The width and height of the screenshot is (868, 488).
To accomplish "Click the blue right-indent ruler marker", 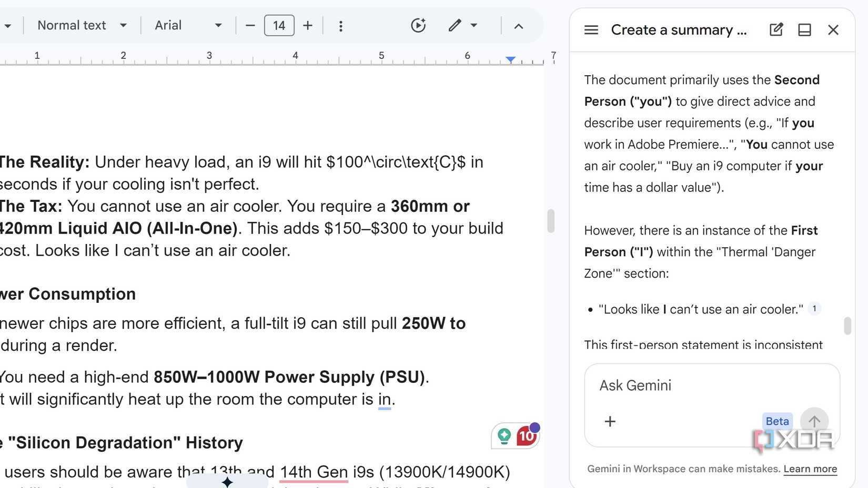I will (x=510, y=59).
